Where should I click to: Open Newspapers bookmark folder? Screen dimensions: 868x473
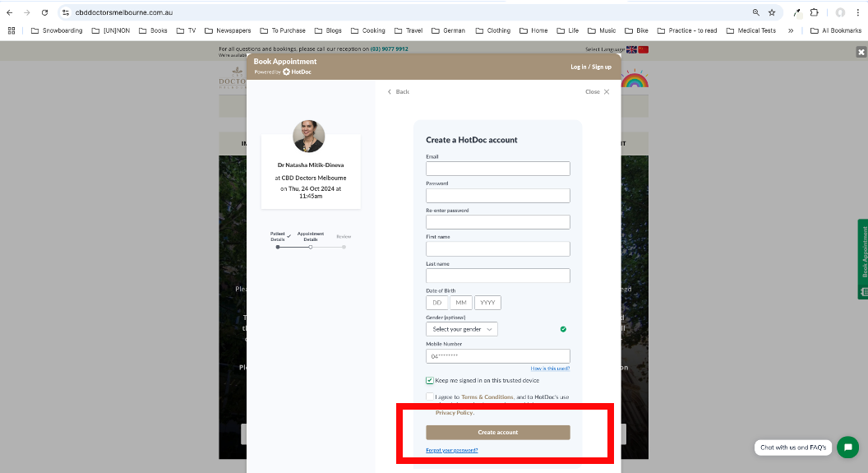click(x=228, y=30)
